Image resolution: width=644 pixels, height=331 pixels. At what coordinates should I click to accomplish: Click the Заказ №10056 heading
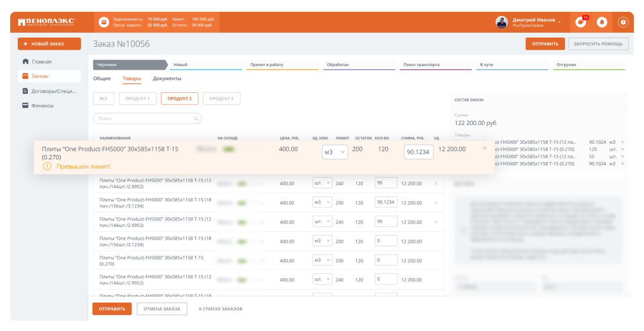click(121, 44)
